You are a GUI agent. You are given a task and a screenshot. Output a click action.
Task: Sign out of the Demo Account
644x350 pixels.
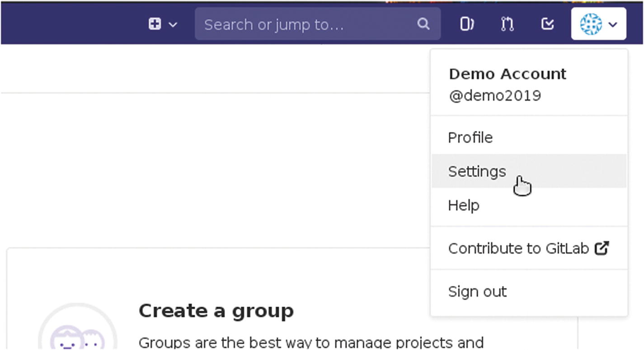477,292
